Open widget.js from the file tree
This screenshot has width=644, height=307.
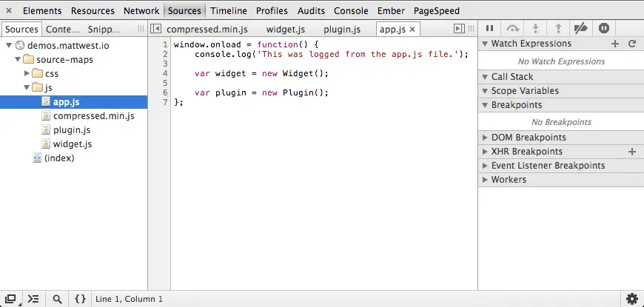[73, 144]
